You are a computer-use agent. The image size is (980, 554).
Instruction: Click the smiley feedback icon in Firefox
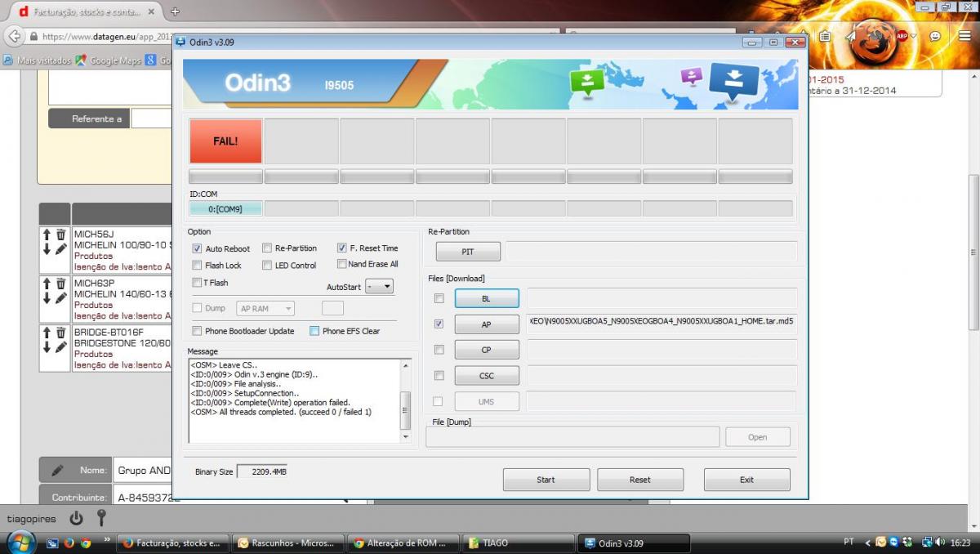point(935,36)
